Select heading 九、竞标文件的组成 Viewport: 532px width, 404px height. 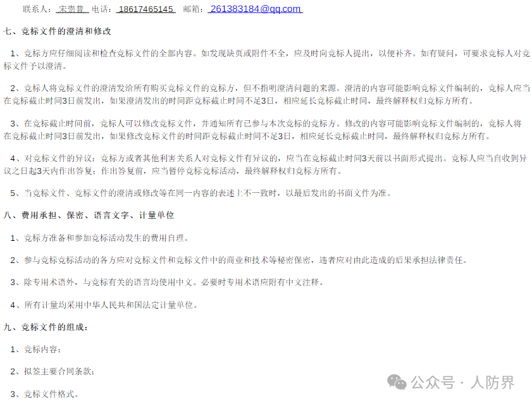46,327
